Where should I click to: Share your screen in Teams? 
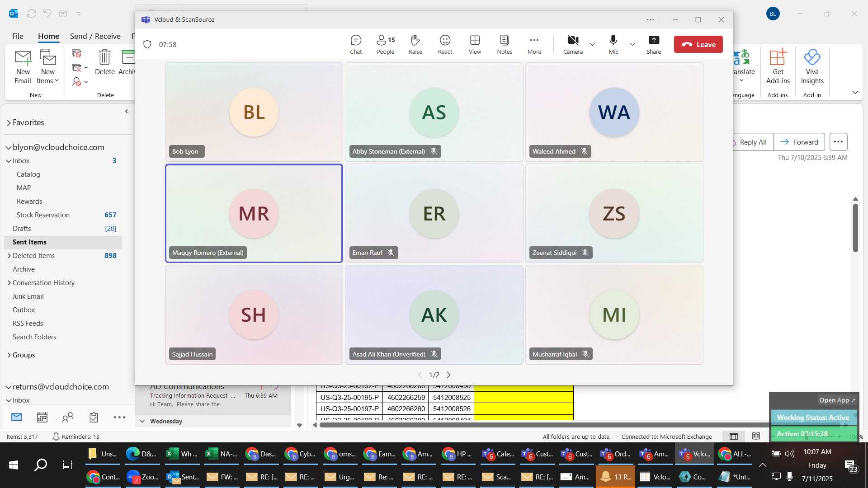[653, 45]
